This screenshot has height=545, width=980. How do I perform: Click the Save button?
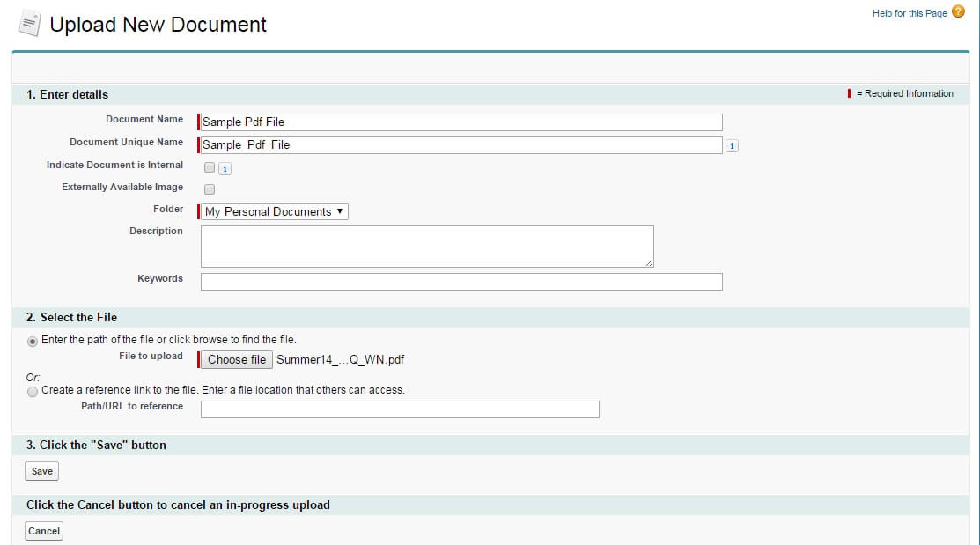coord(41,470)
